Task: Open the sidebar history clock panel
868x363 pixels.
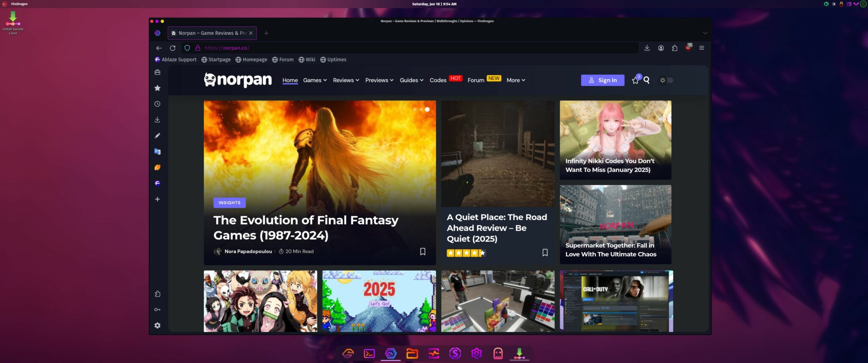Action: [157, 104]
